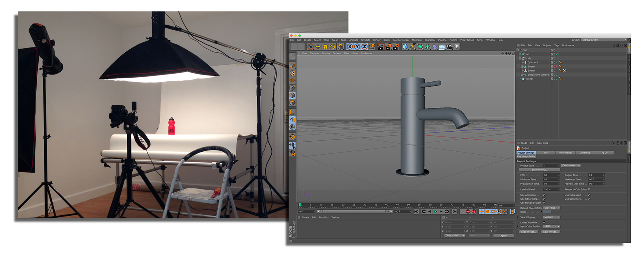Open Default Object Color Gray-Blue dropdown
Screen dimensions: 644x260
click(551, 208)
